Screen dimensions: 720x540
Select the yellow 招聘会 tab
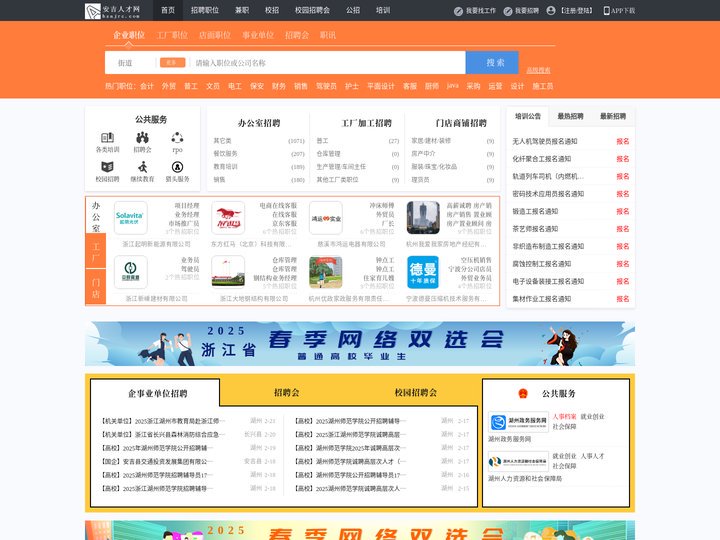[x=287, y=393]
